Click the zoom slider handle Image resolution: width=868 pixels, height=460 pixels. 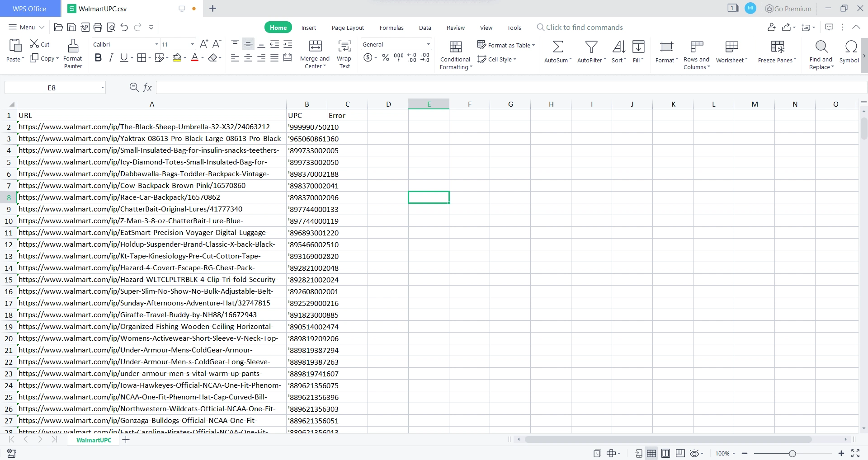(792, 453)
